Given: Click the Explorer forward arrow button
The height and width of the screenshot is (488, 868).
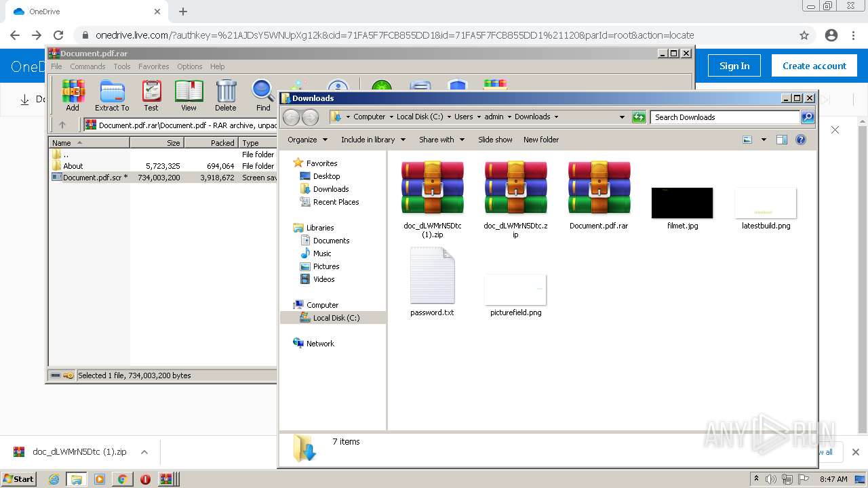Looking at the screenshot, I should pyautogui.click(x=310, y=117).
